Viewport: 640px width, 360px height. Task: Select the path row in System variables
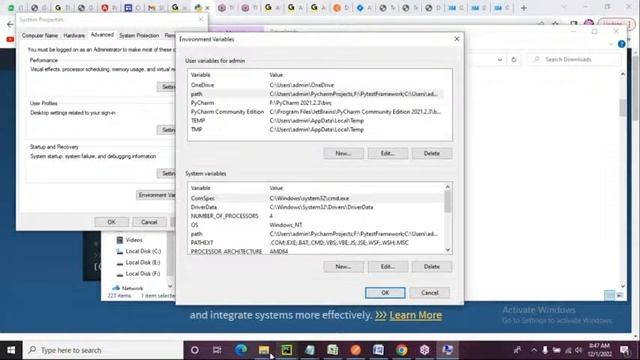tap(316, 234)
